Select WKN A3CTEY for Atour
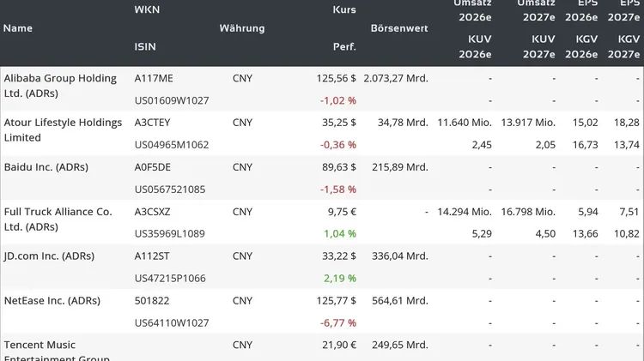 click(152, 123)
